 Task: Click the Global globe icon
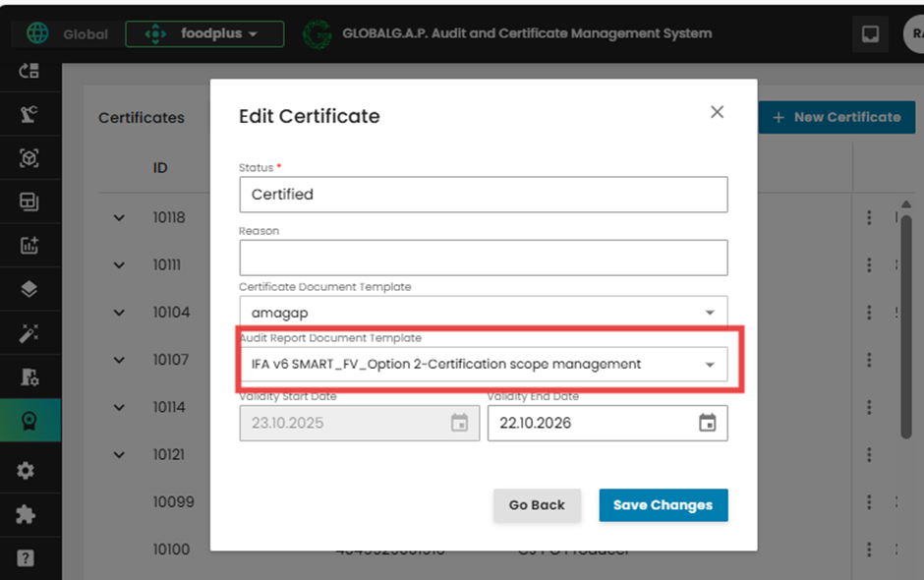37,33
